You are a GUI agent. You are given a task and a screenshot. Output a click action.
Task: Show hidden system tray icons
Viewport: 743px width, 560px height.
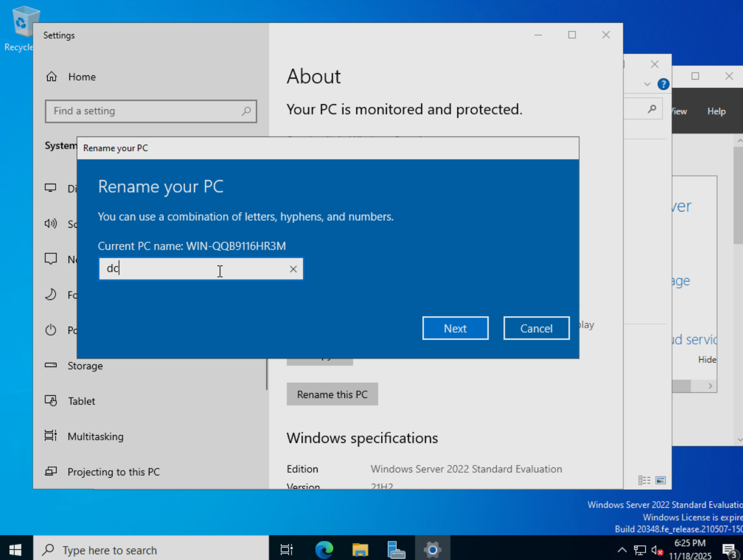tap(622, 550)
